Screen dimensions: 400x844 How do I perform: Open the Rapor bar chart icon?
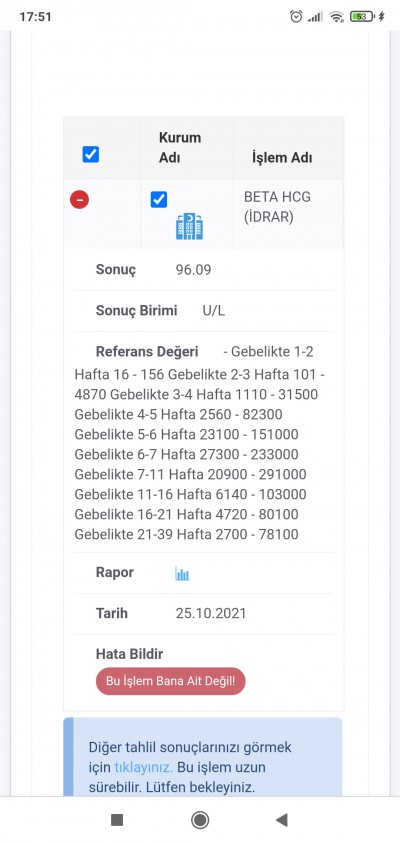coord(182,574)
